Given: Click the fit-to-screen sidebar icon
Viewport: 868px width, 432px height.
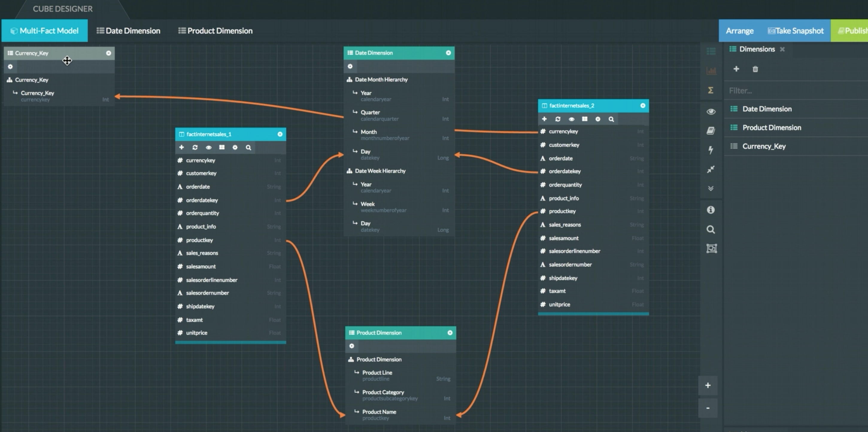Looking at the screenshot, I should pyautogui.click(x=712, y=249).
